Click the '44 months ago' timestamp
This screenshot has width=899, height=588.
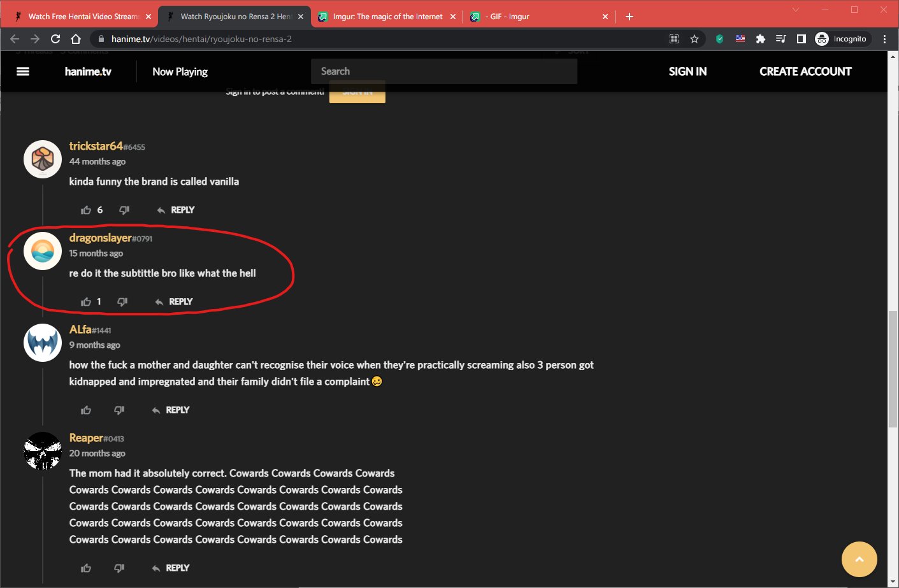coord(97,162)
